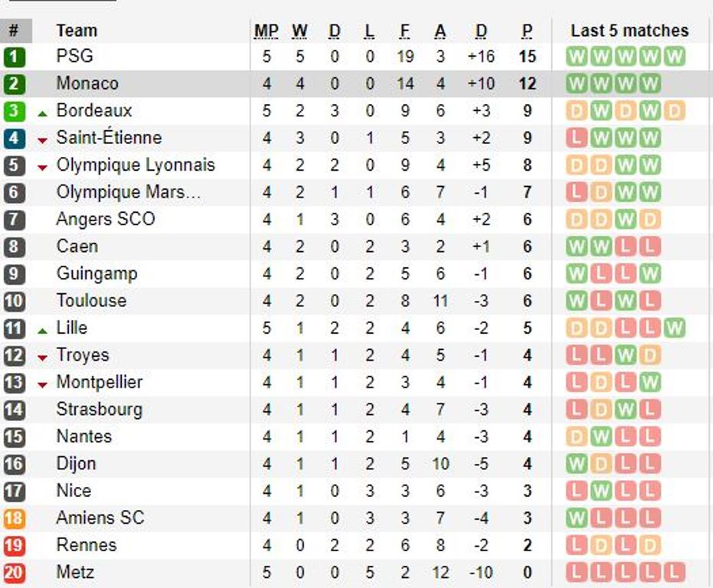
Task: Click Caen's first W result badge
Action: tap(577, 247)
